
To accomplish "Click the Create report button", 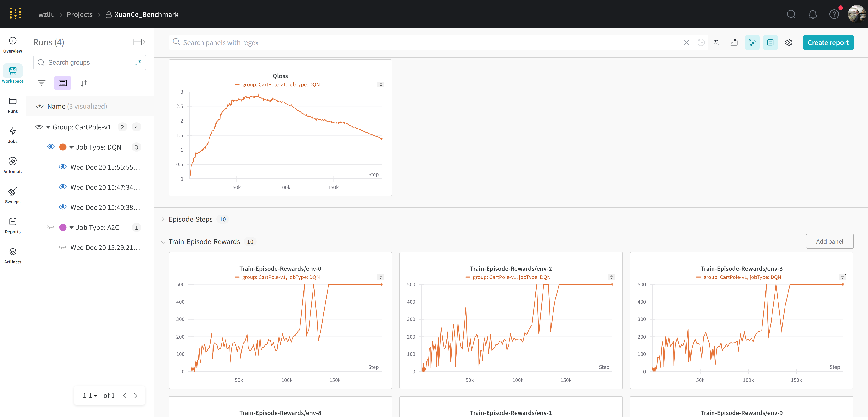I will [828, 42].
